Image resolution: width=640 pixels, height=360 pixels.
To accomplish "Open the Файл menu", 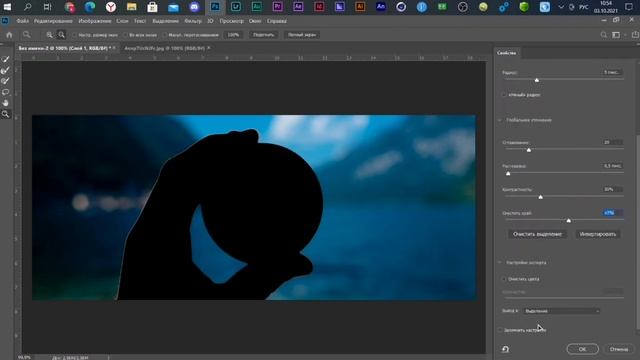I will pyautogui.click(x=22, y=21).
